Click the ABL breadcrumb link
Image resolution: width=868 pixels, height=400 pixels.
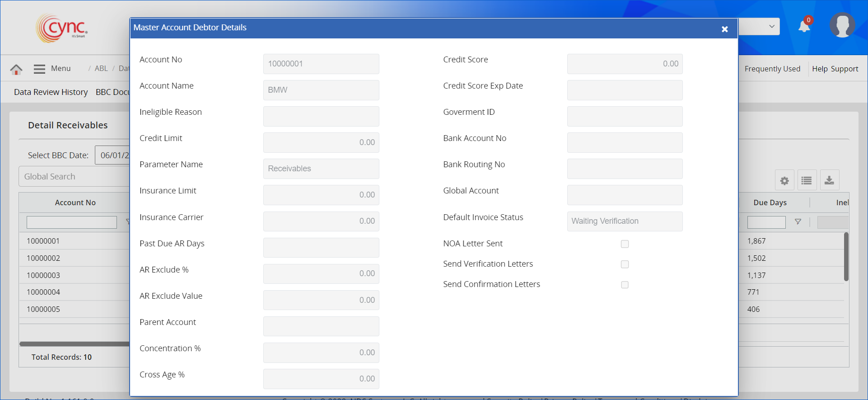click(101, 68)
